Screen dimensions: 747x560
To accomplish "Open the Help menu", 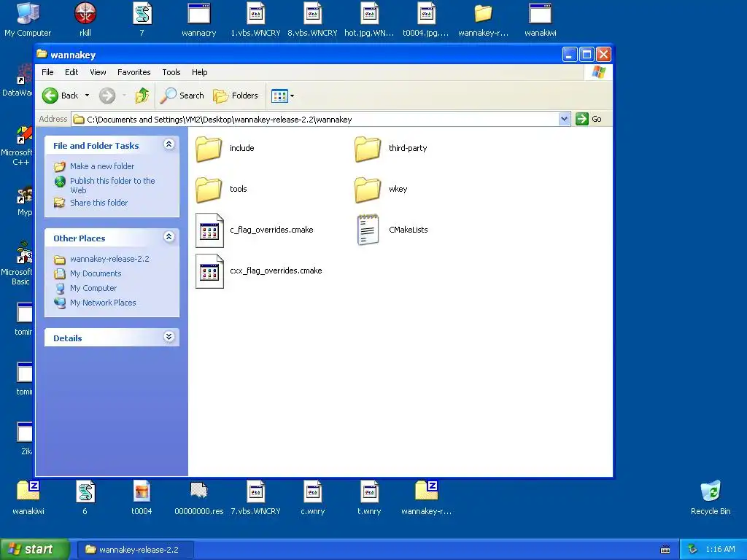I will 200,72.
